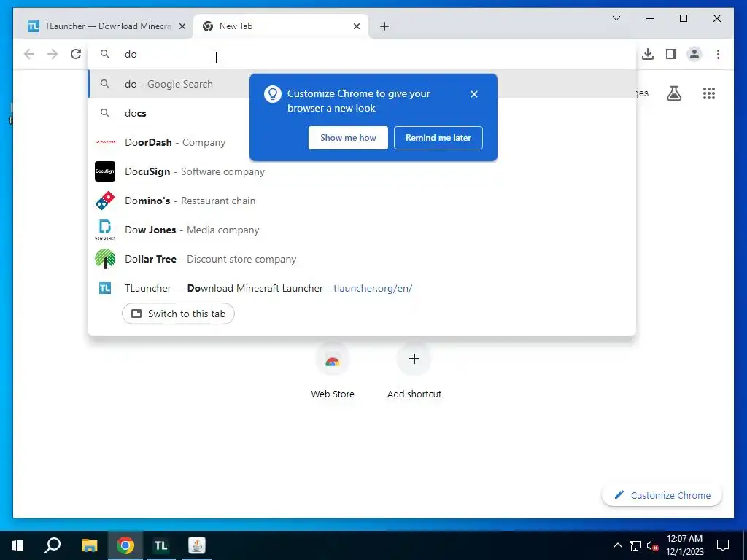The image size is (747, 560).
Task: Click the back navigation arrow
Action: point(29,54)
